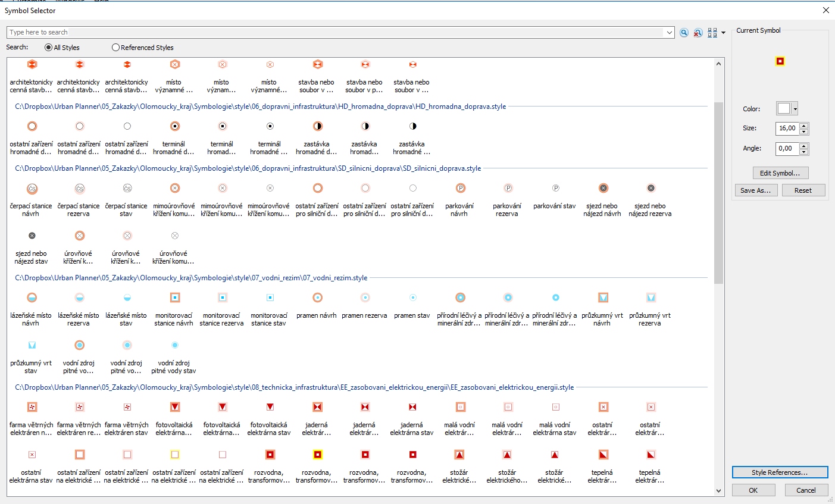This screenshot has width=835, height=504.
Task: Increase Size with the up spinner
Action: click(x=804, y=125)
